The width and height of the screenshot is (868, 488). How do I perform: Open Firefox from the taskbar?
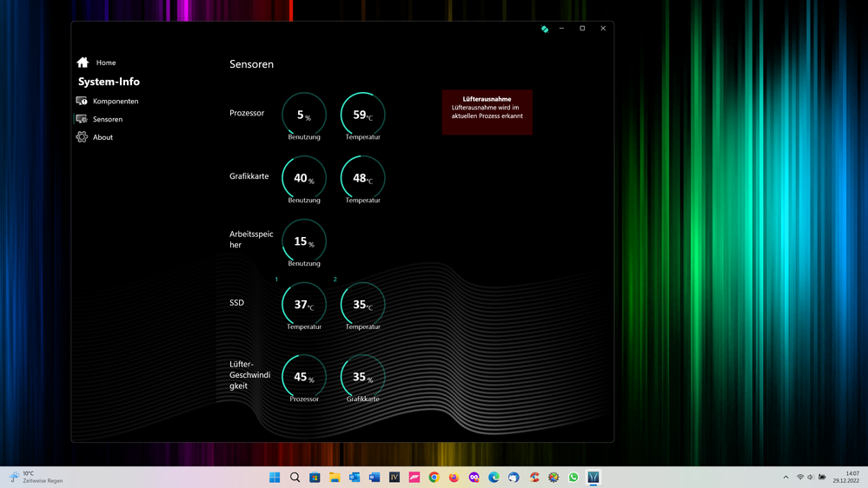click(x=454, y=478)
